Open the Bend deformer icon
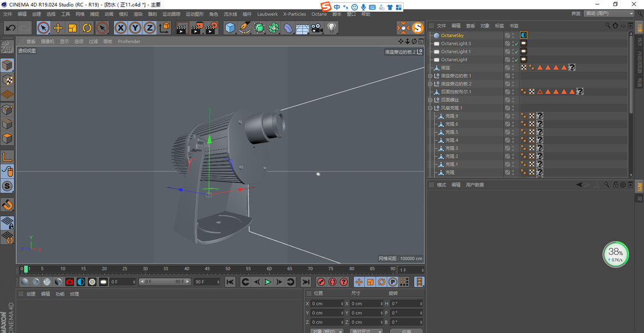644x333 pixels. coord(288,28)
